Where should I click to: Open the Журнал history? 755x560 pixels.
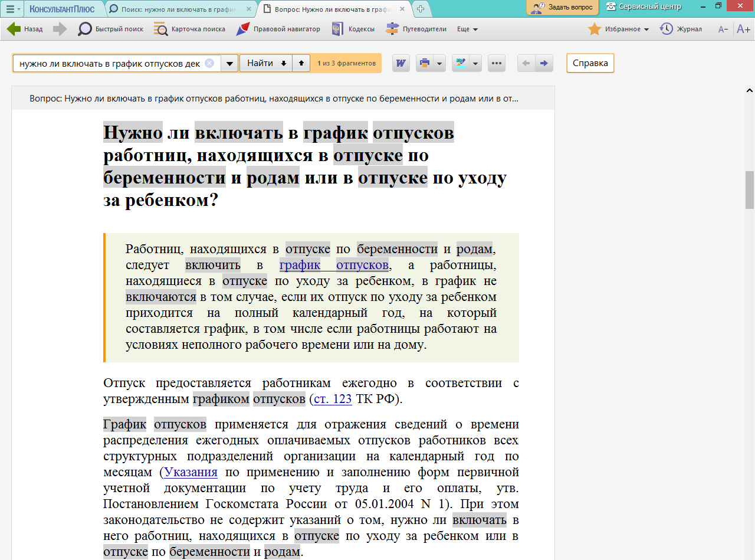pos(681,29)
